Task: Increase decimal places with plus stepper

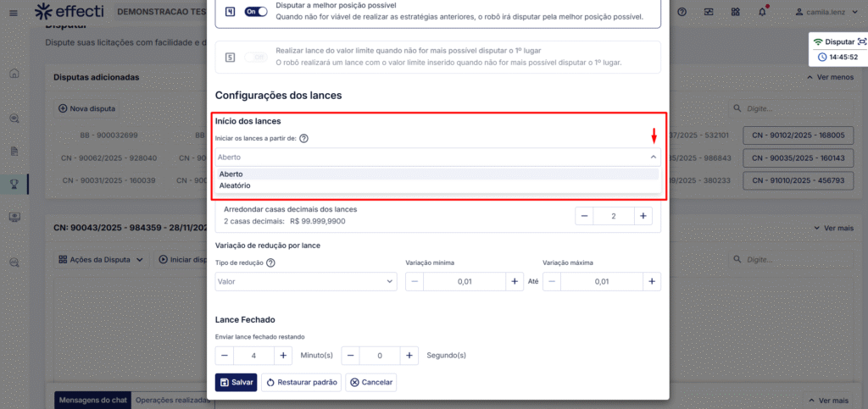Action: (x=643, y=216)
